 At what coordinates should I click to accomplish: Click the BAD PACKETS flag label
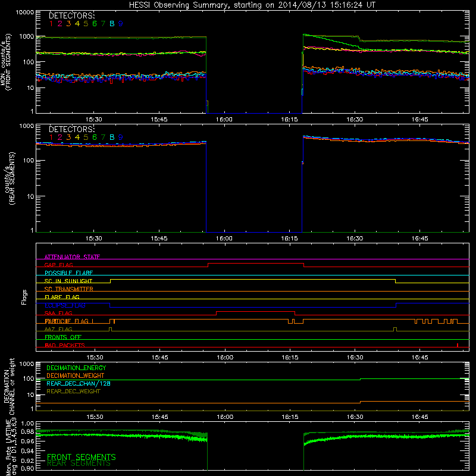pos(65,345)
